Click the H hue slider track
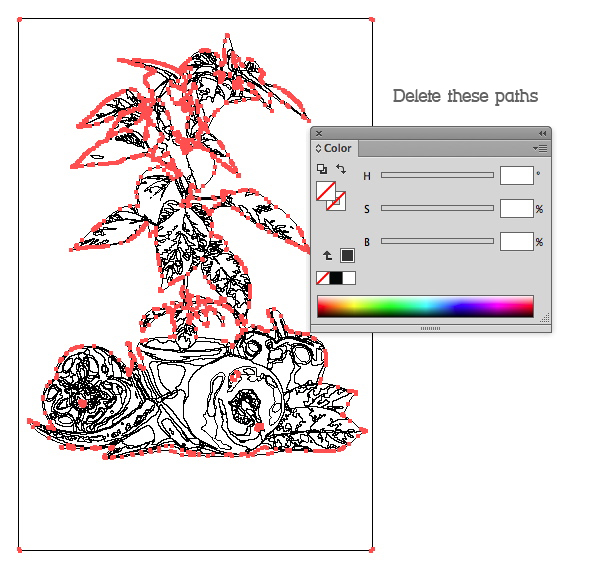This screenshot has width=600, height=573. [437, 175]
